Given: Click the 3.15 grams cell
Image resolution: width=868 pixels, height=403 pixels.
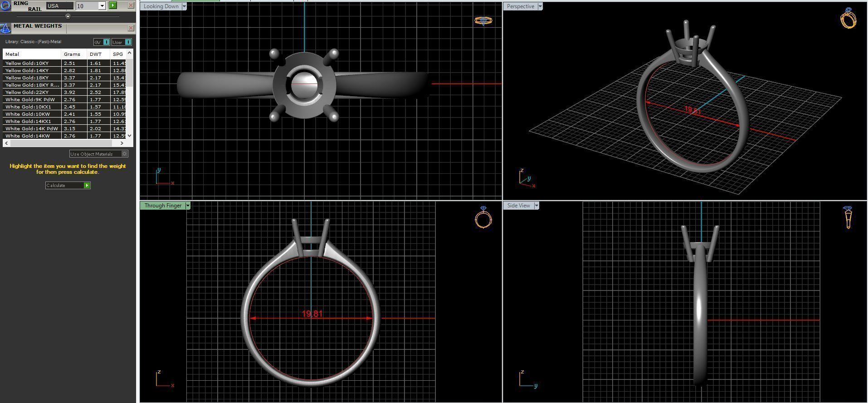Looking at the screenshot, I should coord(74,128).
